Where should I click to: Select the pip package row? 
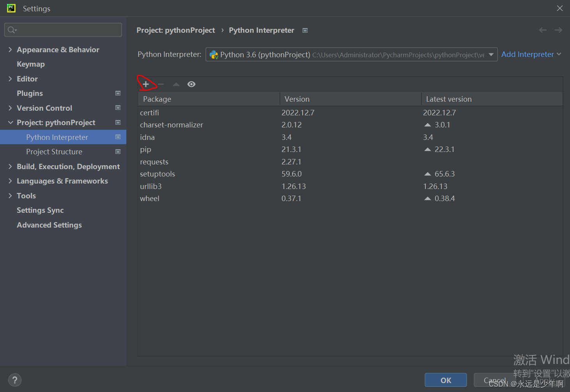[350, 149]
